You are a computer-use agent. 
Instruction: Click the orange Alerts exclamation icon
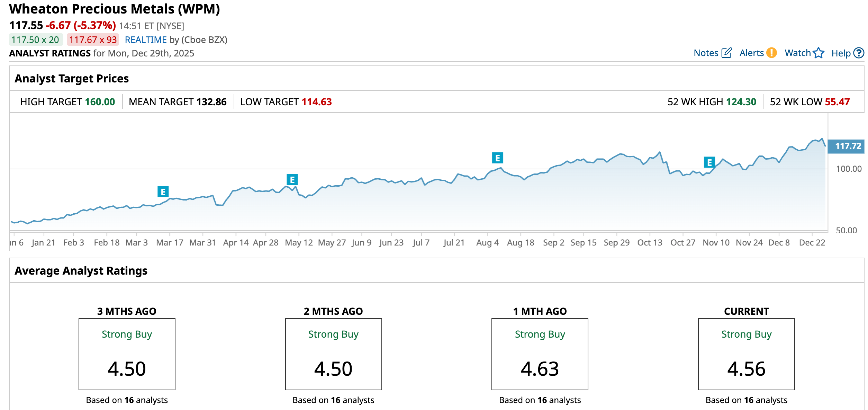(771, 53)
